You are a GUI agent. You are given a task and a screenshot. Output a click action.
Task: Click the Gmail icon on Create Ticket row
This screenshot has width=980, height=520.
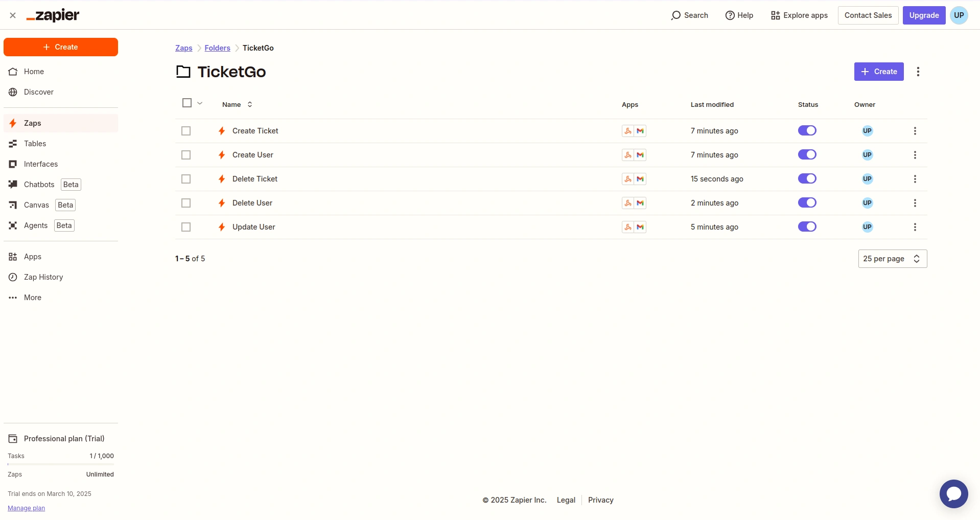point(640,130)
